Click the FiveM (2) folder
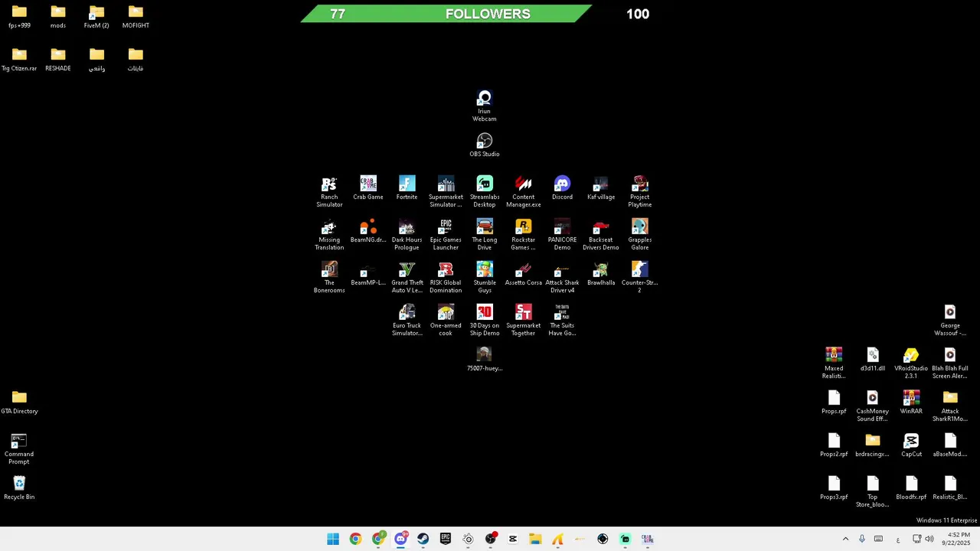The width and height of the screenshot is (980, 551). point(96,16)
